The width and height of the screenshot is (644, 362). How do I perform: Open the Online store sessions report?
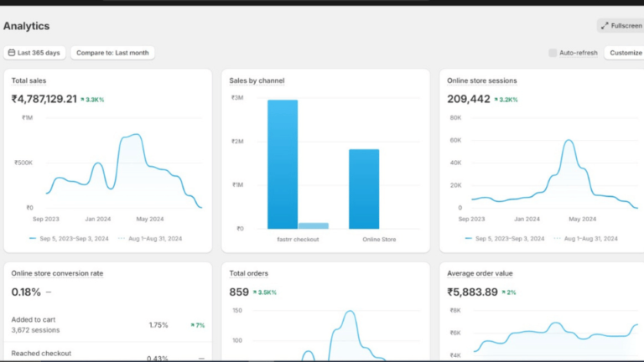coord(481,80)
